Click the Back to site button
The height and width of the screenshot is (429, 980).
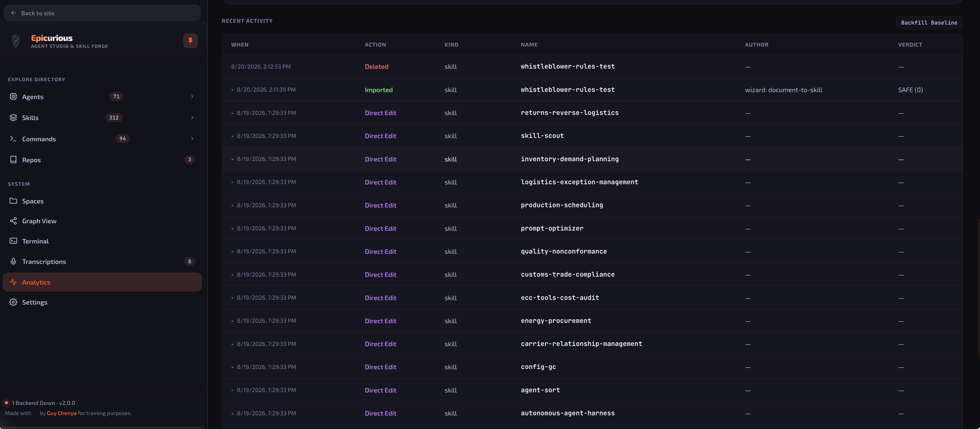(102, 13)
